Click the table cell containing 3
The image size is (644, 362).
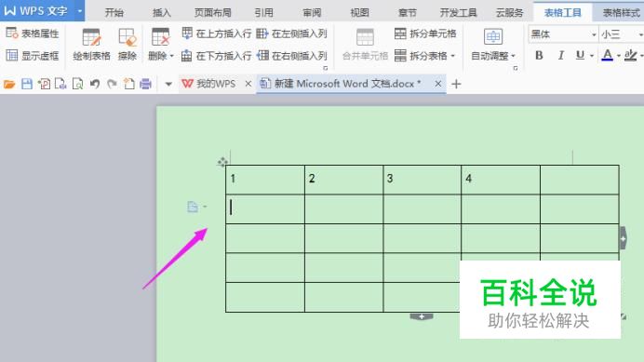coord(423,180)
